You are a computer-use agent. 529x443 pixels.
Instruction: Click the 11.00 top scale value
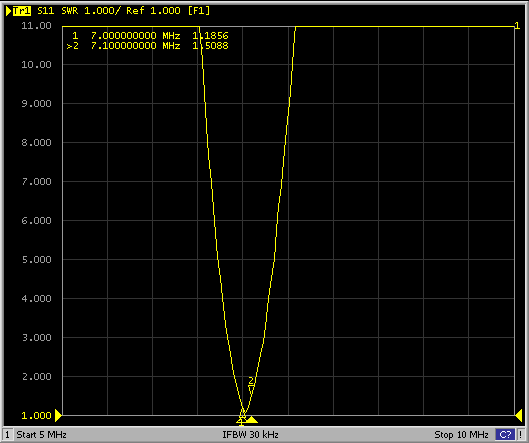[x=36, y=26]
